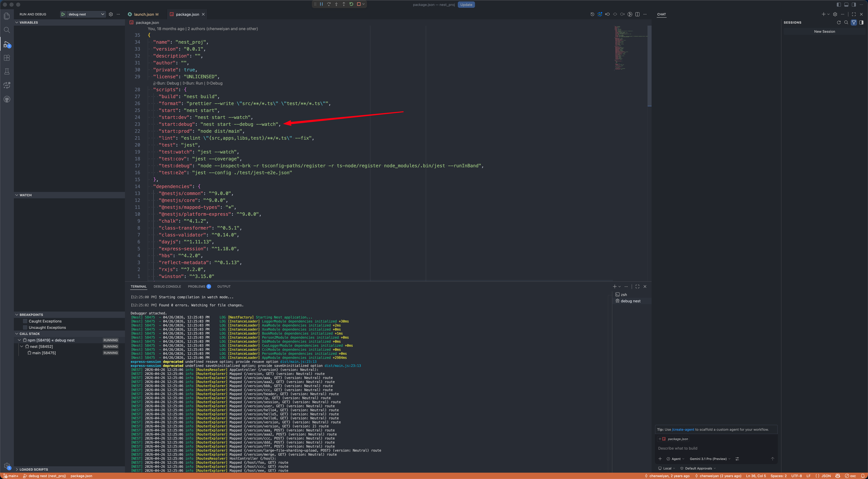Switch to the Debug Console tab

pos(168,286)
